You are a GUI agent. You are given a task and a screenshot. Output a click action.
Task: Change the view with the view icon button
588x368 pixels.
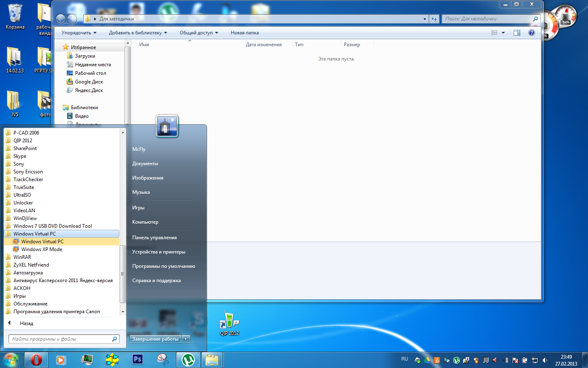click(x=494, y=33)
